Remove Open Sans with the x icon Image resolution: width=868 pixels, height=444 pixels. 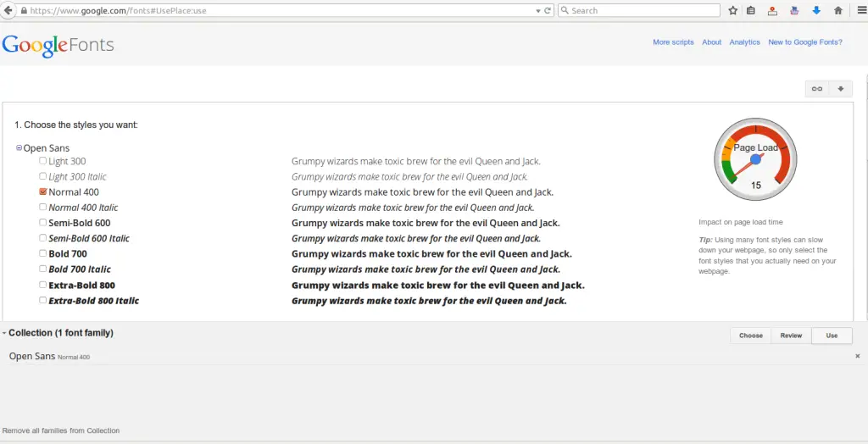[x=858, y=357]
